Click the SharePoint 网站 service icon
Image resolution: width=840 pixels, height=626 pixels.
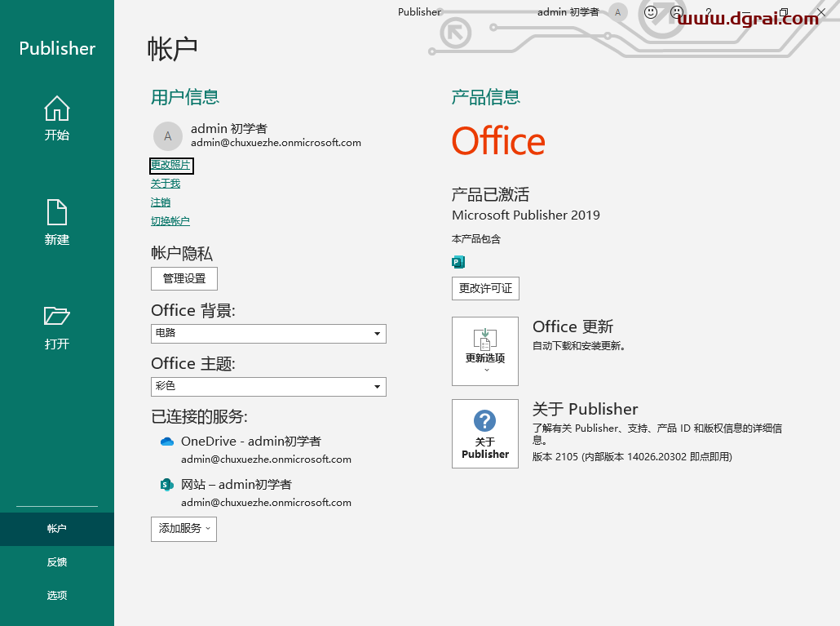click(x=167, y=485)
